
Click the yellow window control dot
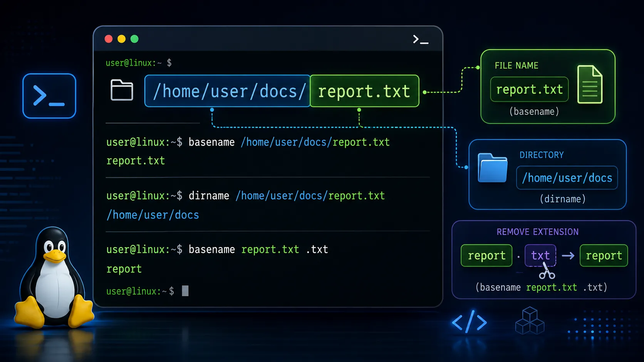pos(121,39)
